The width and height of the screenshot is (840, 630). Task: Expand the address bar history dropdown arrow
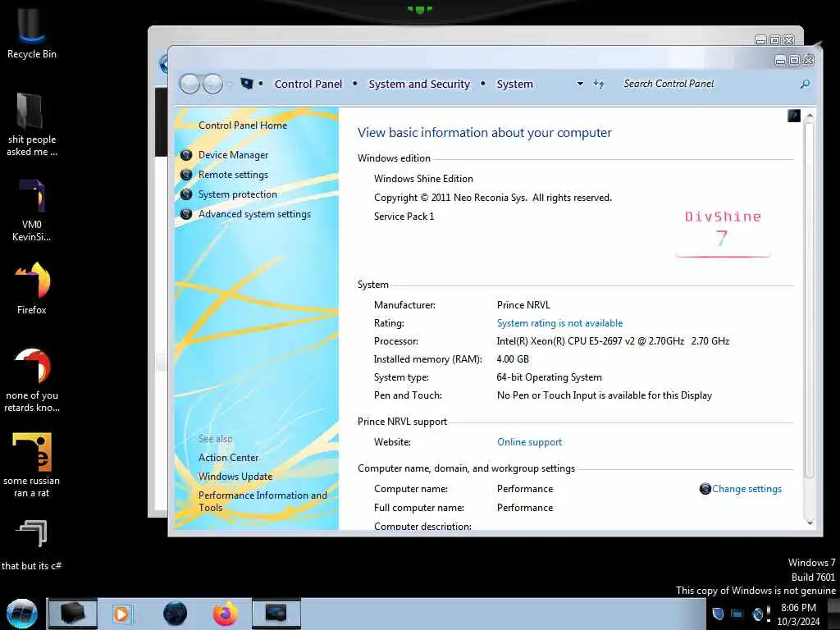[580, 84]
